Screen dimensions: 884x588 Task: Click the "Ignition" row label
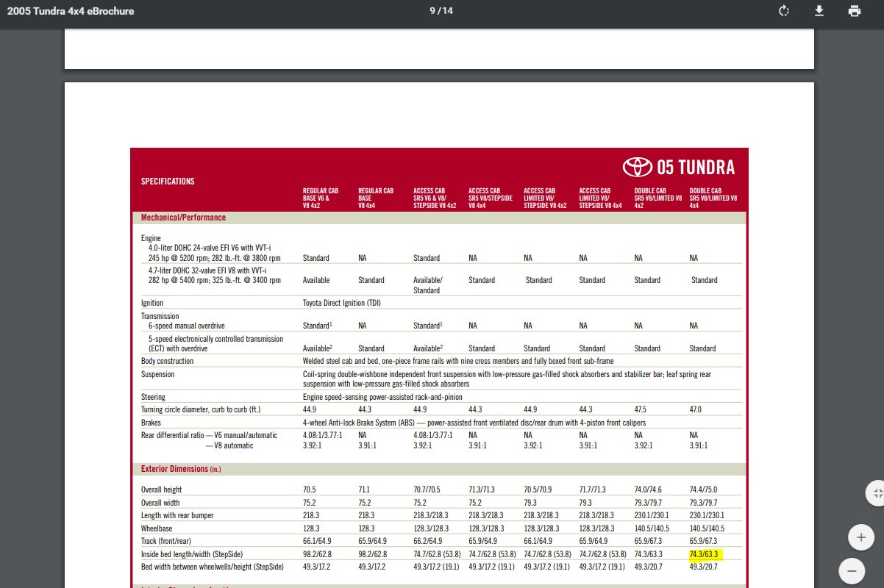click(x=152, y=303)
